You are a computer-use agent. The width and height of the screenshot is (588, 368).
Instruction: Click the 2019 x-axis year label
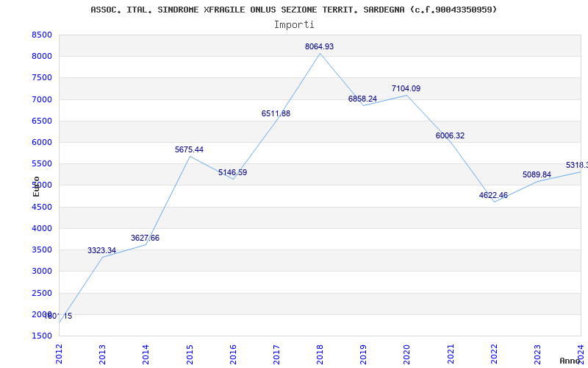(x=363, y=354)
